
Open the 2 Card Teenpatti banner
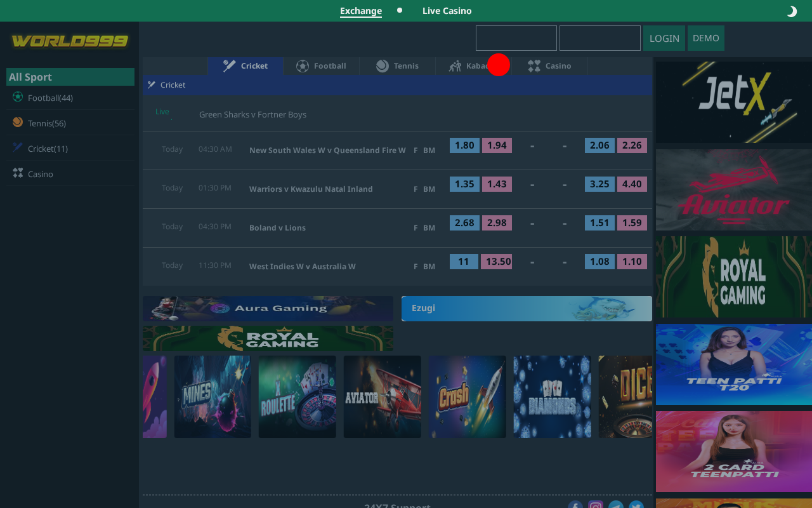734,451
